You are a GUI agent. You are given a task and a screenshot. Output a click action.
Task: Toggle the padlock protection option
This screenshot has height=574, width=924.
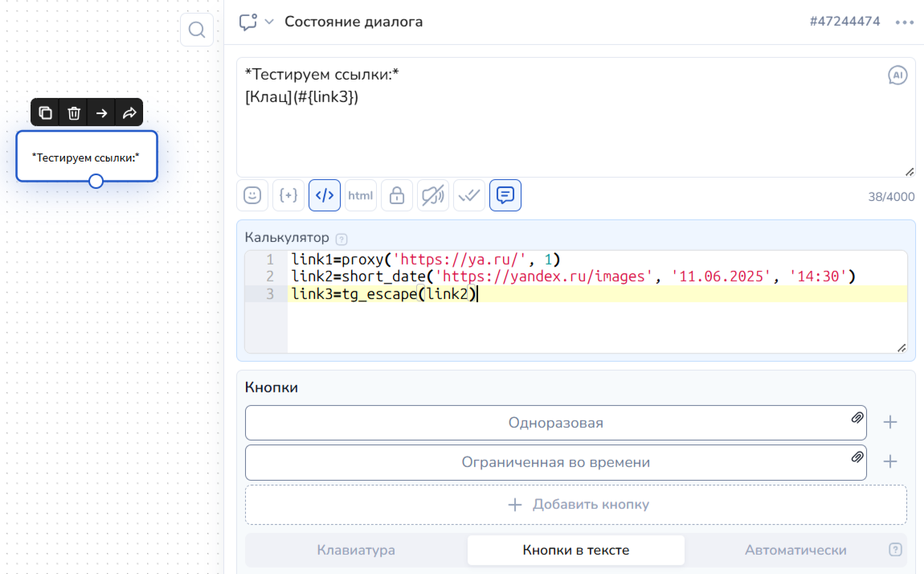click(397, 195)
